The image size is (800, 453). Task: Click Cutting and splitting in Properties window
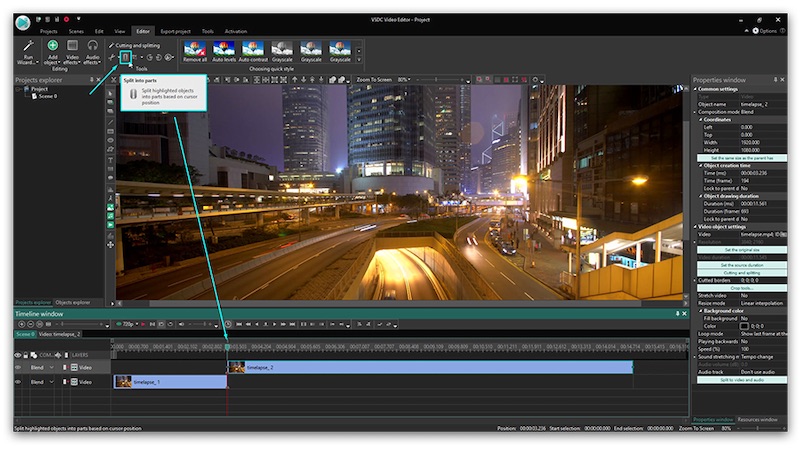tap(742, 273)
